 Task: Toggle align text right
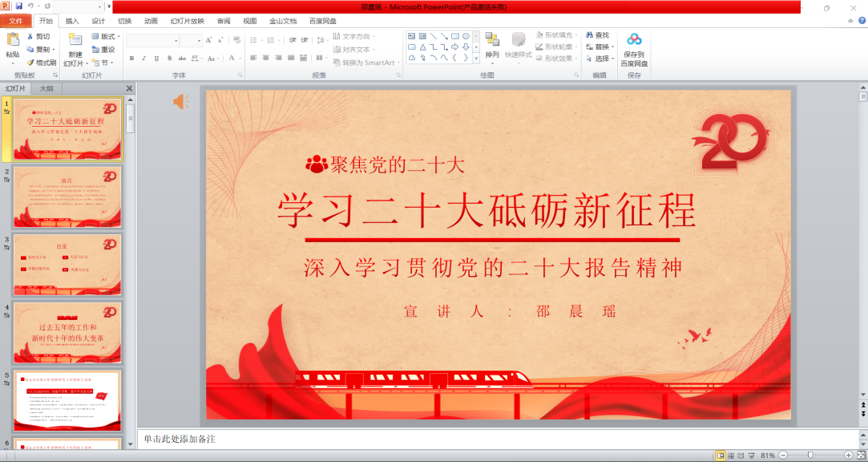(x=278, y=58)
